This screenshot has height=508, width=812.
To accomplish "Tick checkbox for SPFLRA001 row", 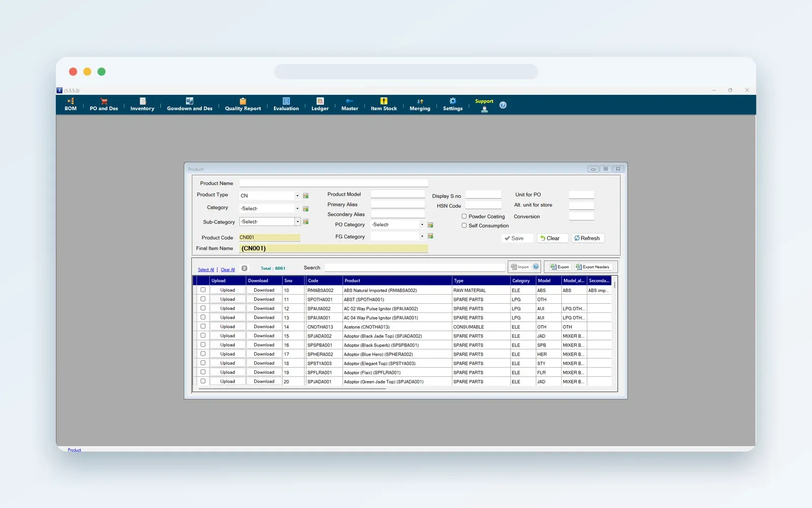I will pyautogui.click(x=203, y=372).
